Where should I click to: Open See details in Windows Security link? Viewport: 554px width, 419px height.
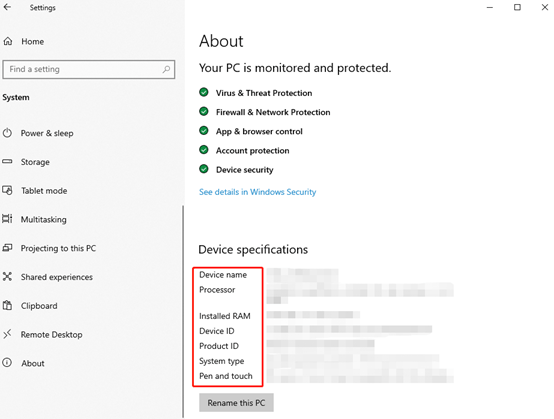tap(258, 192)
